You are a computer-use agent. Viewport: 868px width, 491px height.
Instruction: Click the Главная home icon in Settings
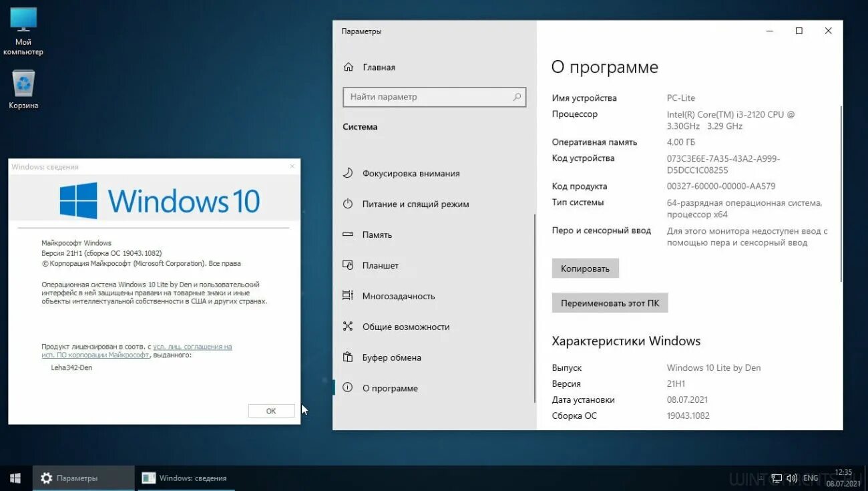(349, 67)
